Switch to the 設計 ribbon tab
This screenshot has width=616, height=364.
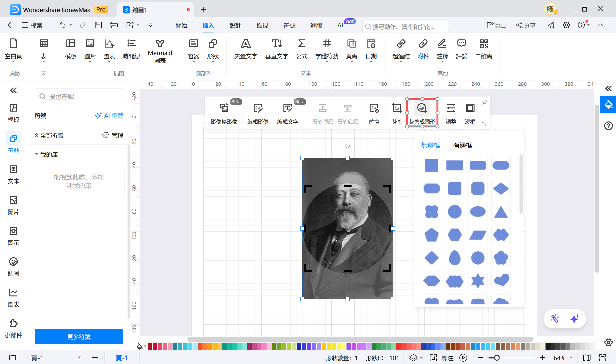tap(235, 25)
